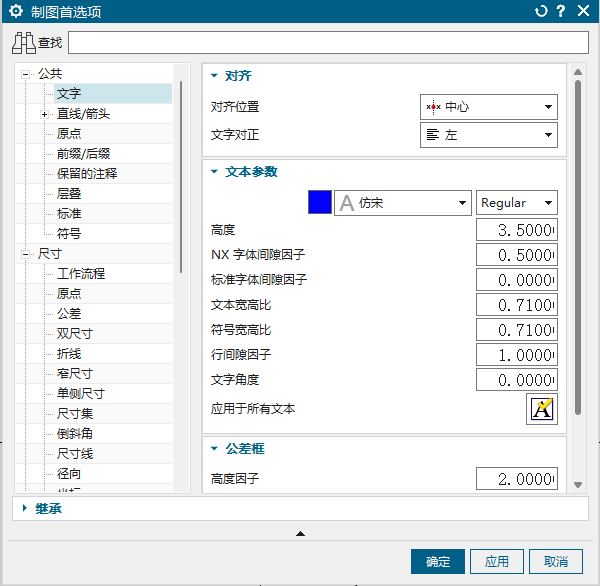Open the font style dropdown showing Regular

tap(517, 203)
